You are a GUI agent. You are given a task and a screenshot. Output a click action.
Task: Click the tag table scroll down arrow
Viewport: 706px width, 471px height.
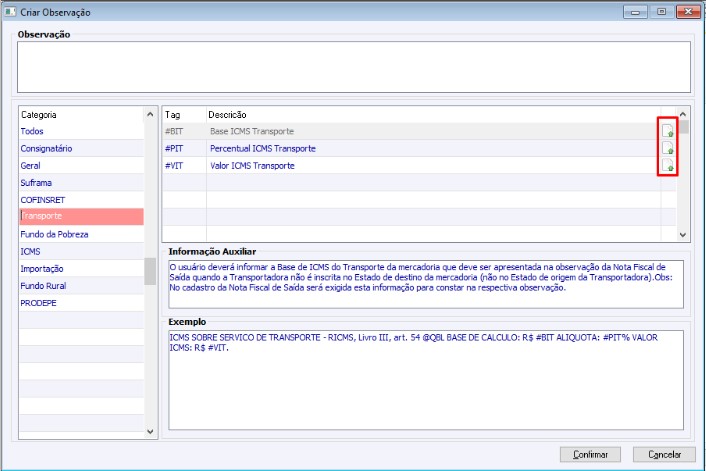[683, 235]
